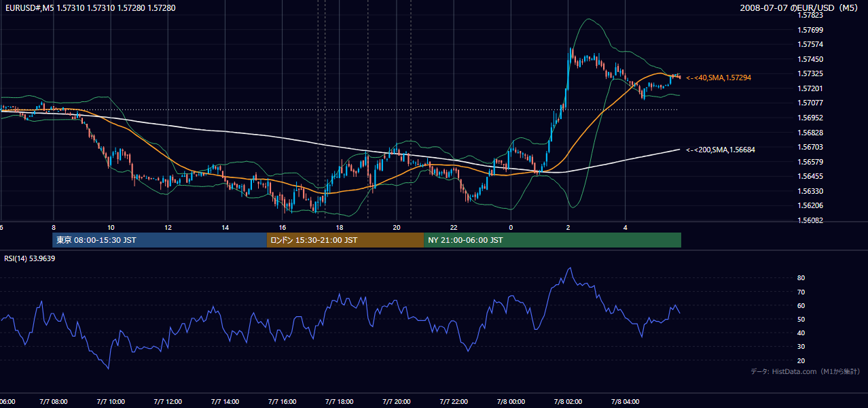The width and height of the screenshot is (868, 408).
Task: Click hour tick '2' under price chart
Action: 568,227
